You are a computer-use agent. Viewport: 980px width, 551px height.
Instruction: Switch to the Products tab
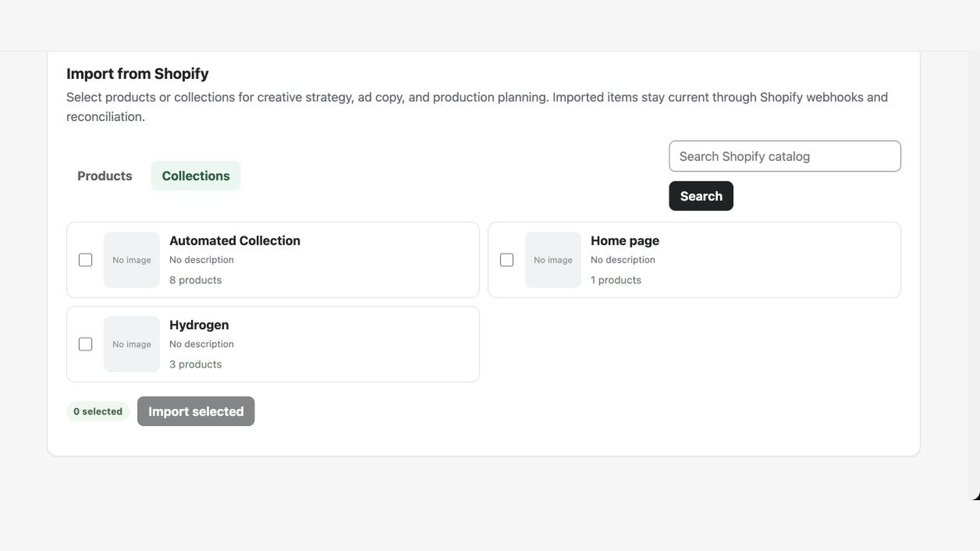pyautogui.click(x=105, y=176)
